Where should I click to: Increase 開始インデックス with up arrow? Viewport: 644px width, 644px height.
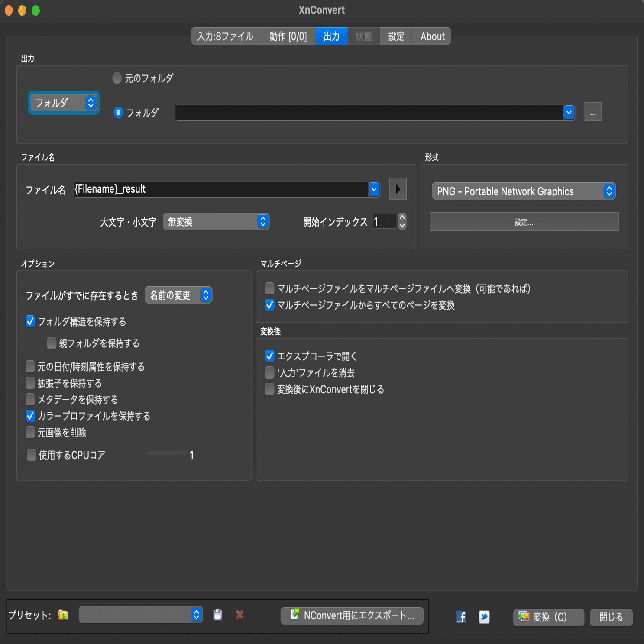(402, 217)
